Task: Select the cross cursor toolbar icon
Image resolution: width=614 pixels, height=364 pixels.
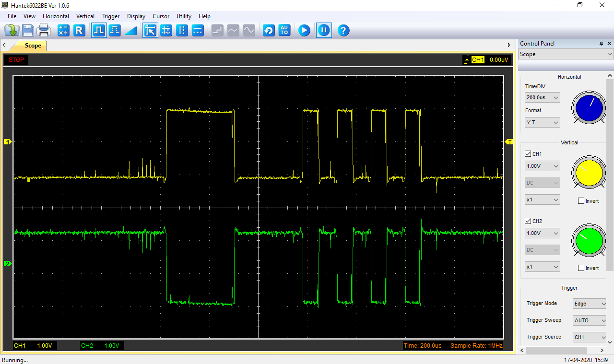Action: tap(166, 31)
